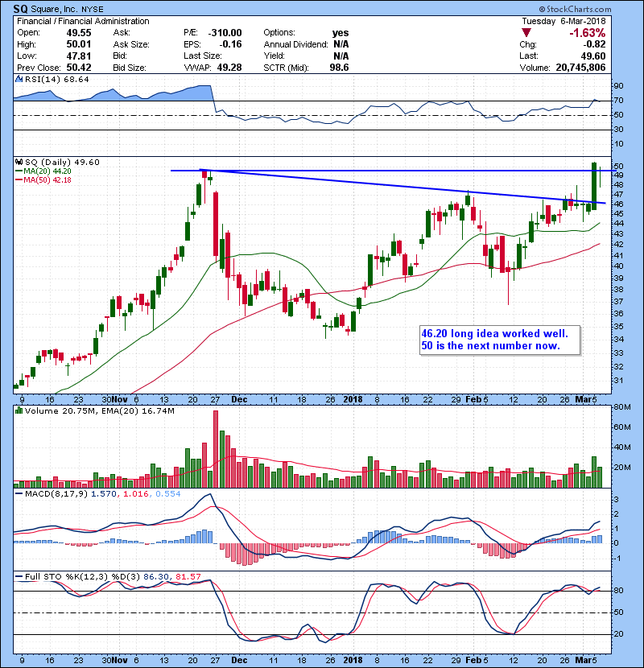644x668 pixels.
Task: Click the NYSE exchange label
Action: tap(93, 10)
